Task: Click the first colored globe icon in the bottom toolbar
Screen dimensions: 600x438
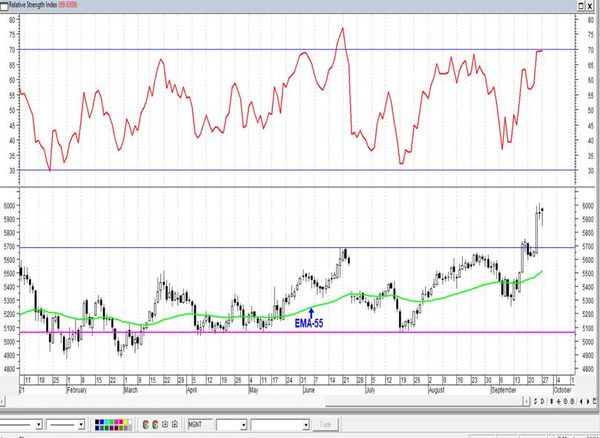Action: pyautogui.click(x=145, y=424)
